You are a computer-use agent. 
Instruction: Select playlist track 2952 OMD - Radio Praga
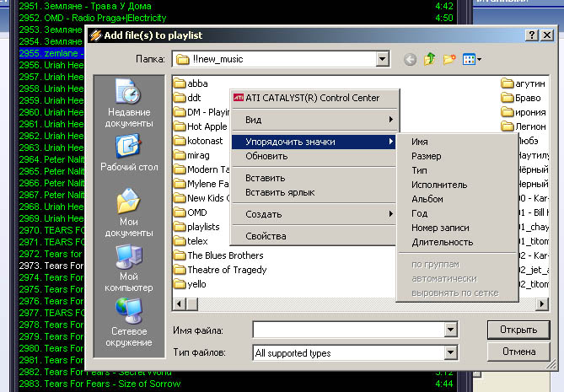[x=238, y=18]
